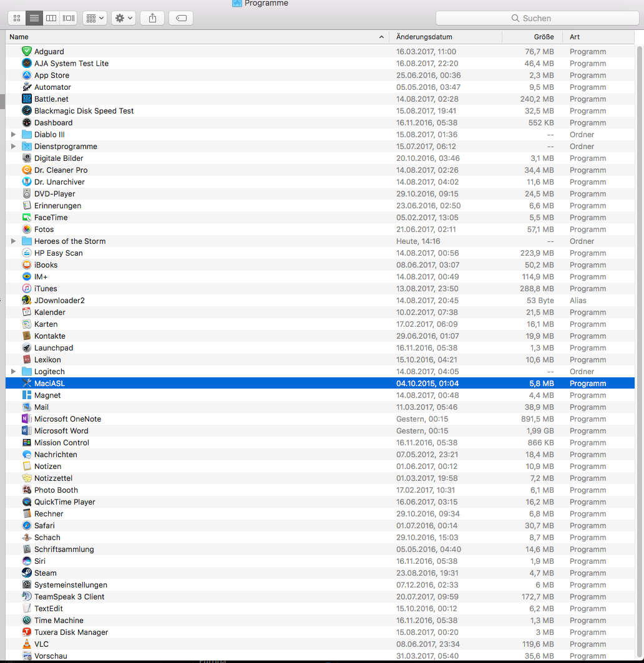Expand the Logitech folder
644x663 pixels.
click(13, 371)
